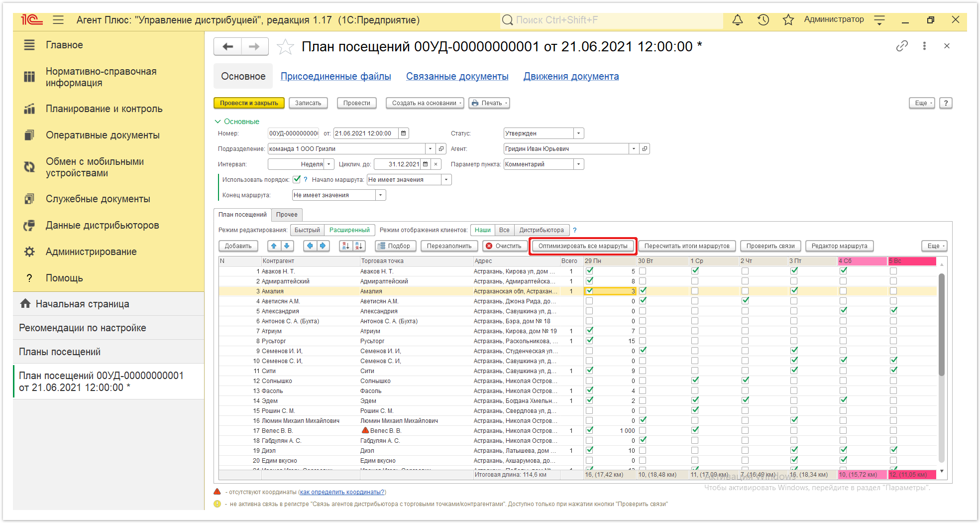Screen dimensions: 980x523
Task: Toggle 'Использовать порядок' checkbox
Action: 297,179
